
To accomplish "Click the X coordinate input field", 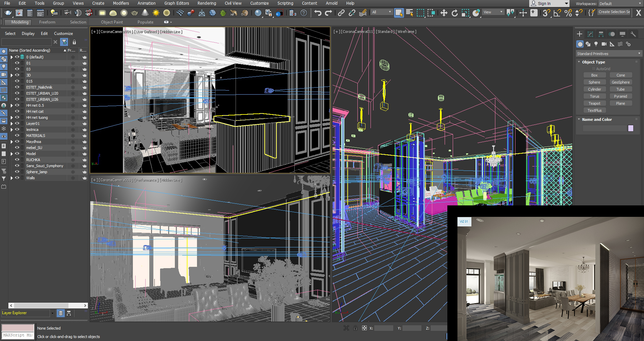I will click(384, 328).
